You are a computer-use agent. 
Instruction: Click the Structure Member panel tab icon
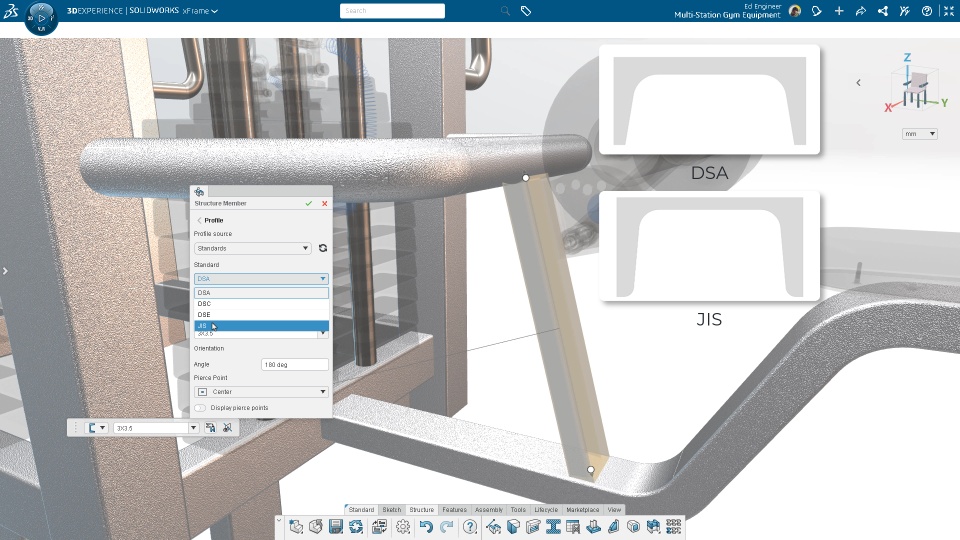199,192
